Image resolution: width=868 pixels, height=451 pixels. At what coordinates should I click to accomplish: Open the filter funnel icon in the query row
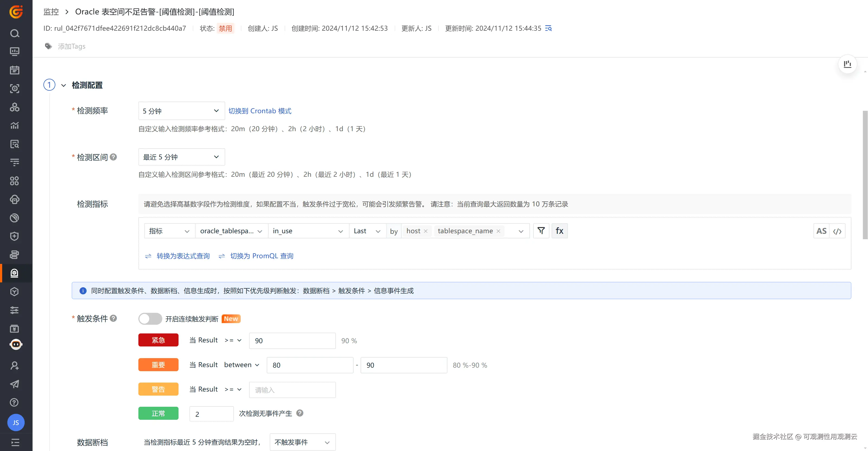541,231
